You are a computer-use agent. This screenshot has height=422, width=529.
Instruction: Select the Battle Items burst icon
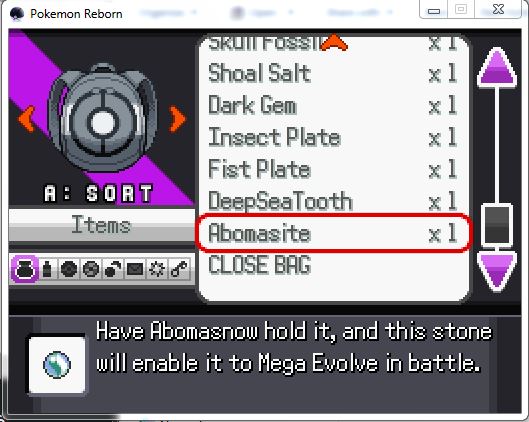[x=157, y=269]
